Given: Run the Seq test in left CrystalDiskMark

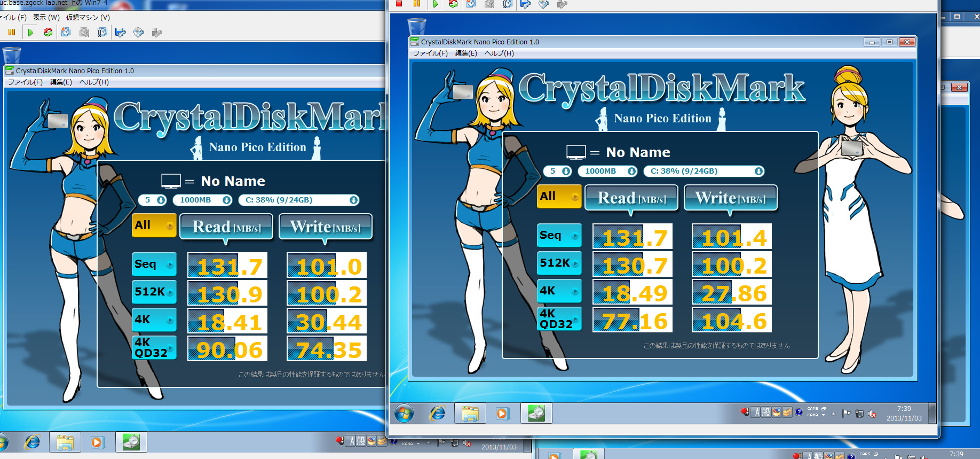Looking at the screenshot, I should coord(154,264).
